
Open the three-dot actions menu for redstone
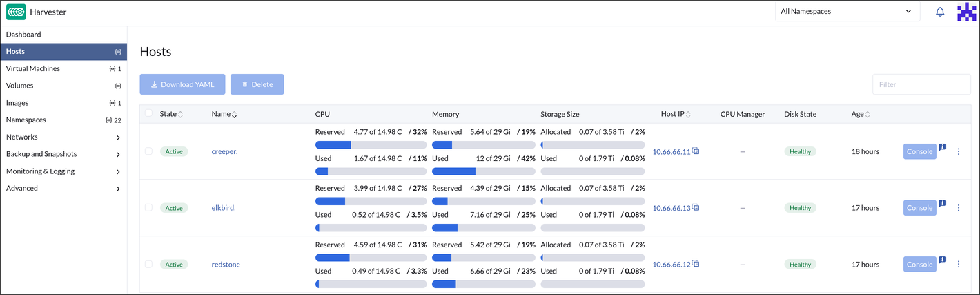(958, 265)
